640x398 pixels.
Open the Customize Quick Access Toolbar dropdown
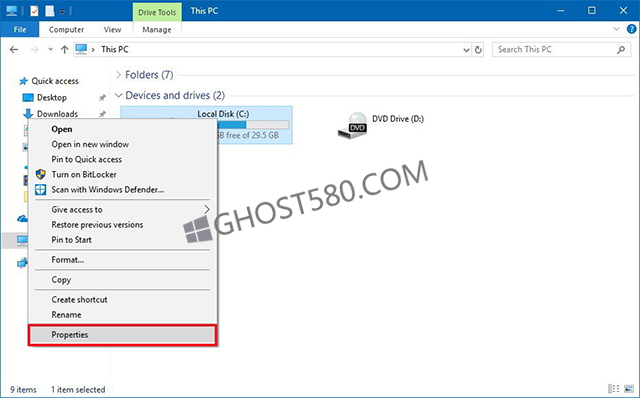click(62, 12)
